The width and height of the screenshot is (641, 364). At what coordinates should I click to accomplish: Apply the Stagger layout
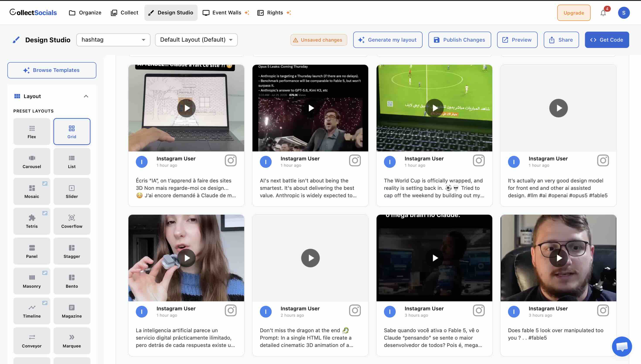click(72, 251)
